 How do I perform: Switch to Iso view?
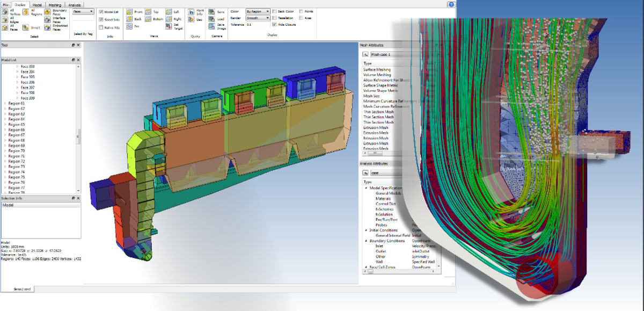[x=129, y=26]
